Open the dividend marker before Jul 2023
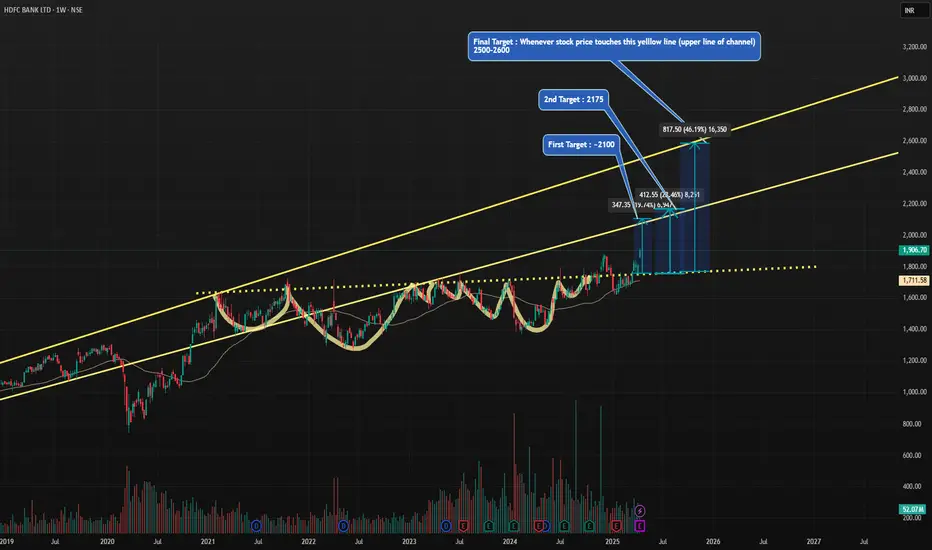The image size is (932, 550). (446, 526)
